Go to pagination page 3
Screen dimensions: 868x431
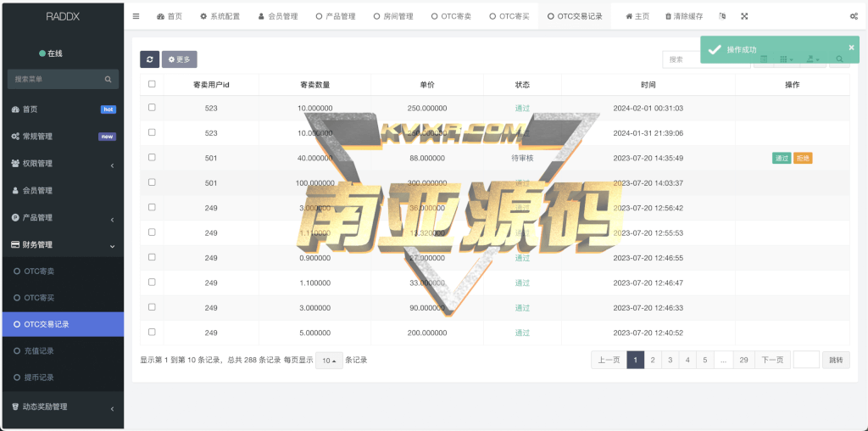click(x=670, y=360)
